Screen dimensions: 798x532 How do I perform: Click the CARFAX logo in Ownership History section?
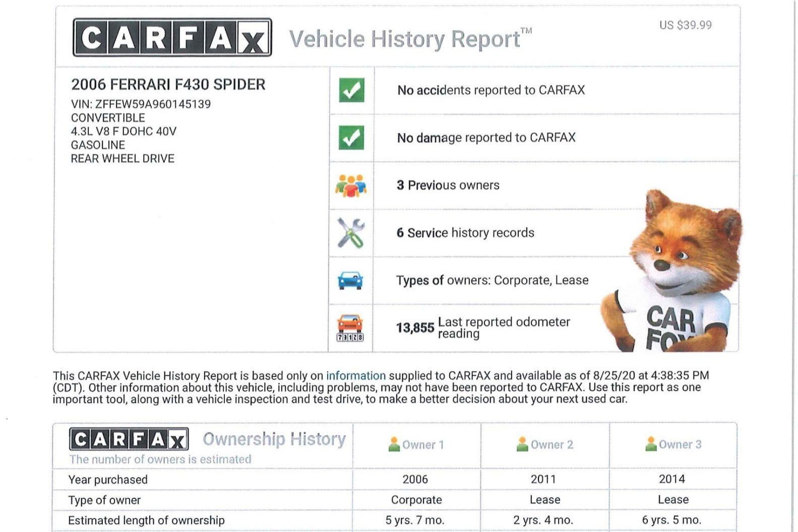129,439
